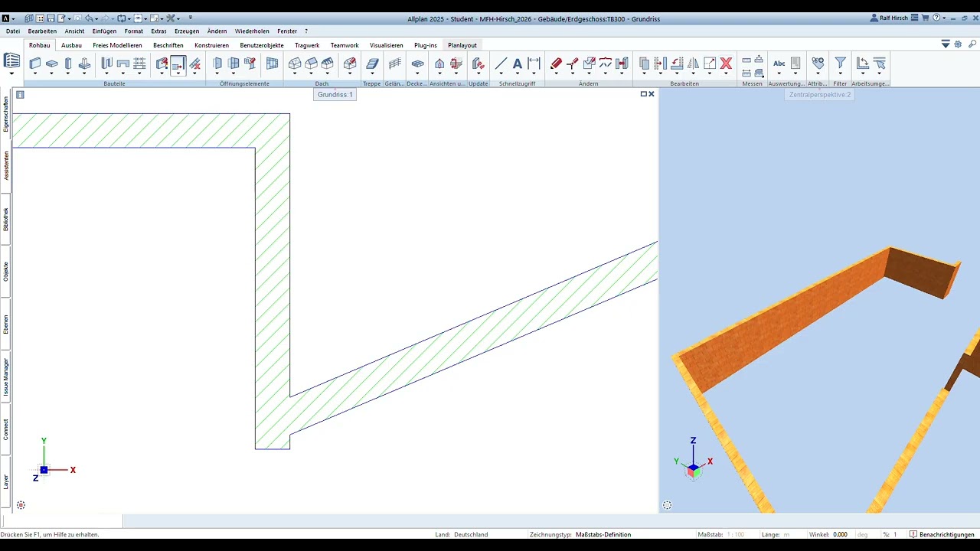Select the Stair tool in Treppe group

coord(372,64)
